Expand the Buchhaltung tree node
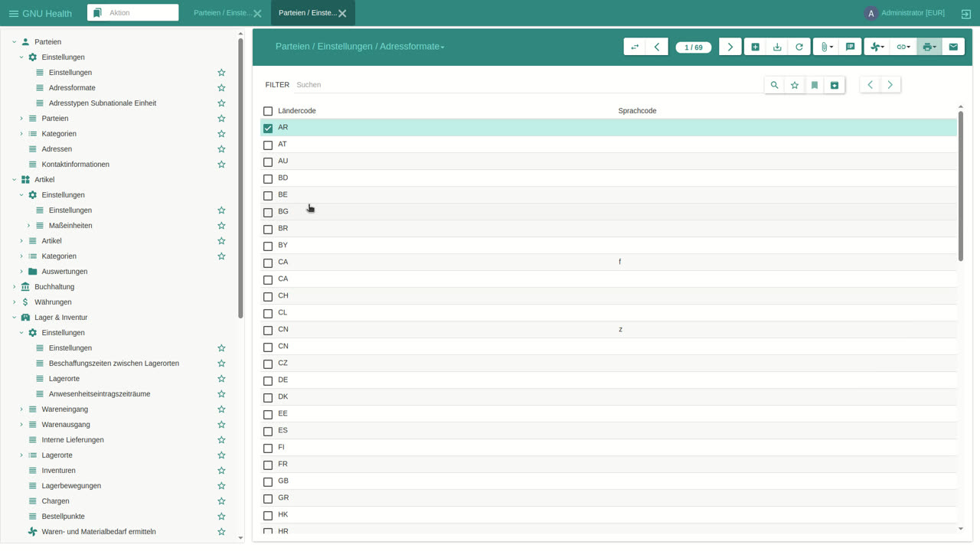Image resolution: width=980 pixels, height=551 pixels. click(14, 287)
